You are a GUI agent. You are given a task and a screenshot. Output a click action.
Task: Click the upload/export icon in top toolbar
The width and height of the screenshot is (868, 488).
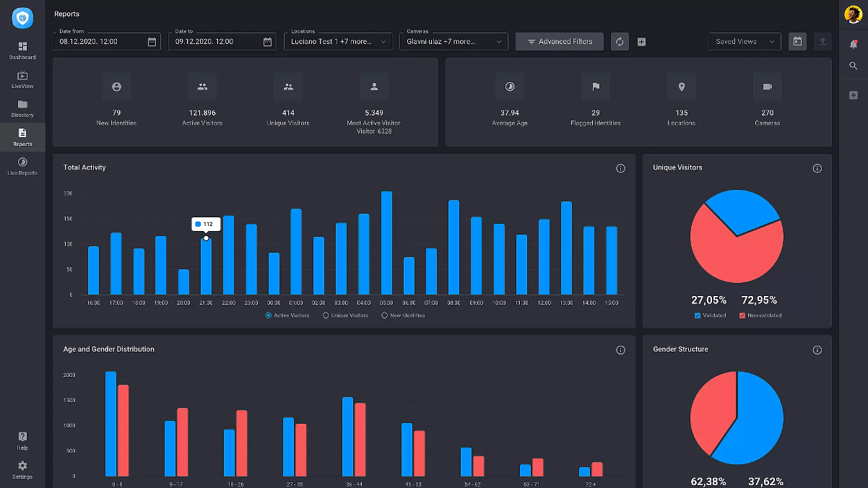click(x=822, y=42)
